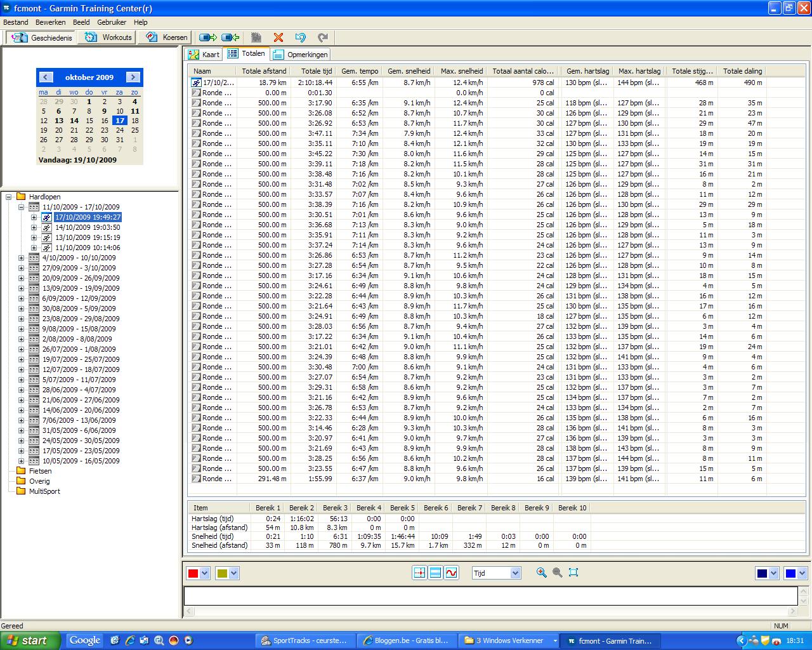This screenshot has width=812, height=650.
Task: Select the MultiSport folder
Action: pos(44,491)
